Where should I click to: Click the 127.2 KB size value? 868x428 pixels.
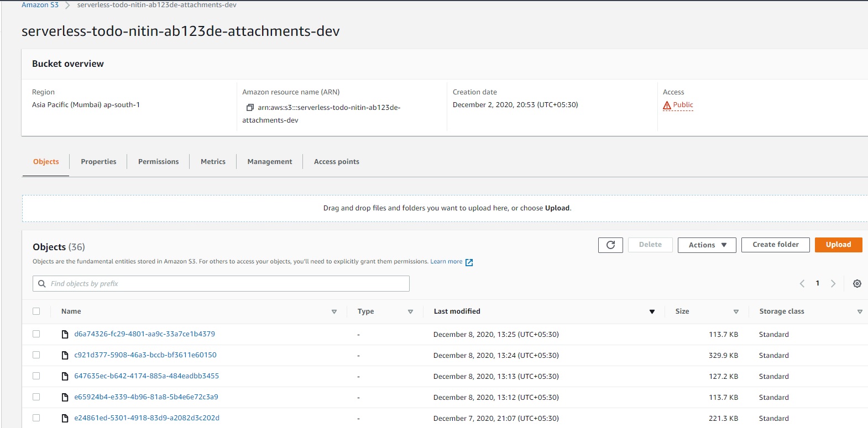click(x=723, y=377)
